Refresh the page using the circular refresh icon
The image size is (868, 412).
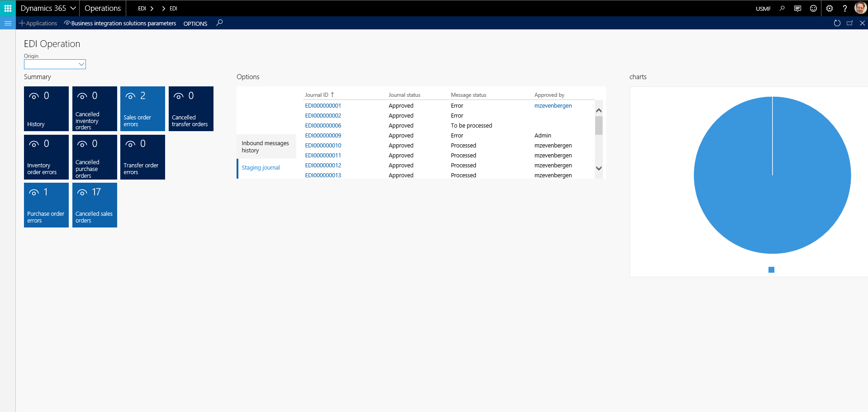pyautogui.click(x=837, y=23)
